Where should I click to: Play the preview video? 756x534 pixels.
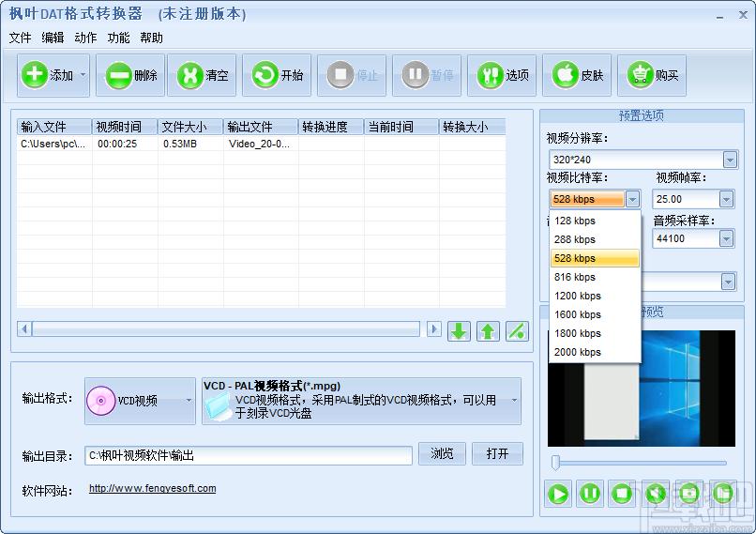[x=558, y=493]
